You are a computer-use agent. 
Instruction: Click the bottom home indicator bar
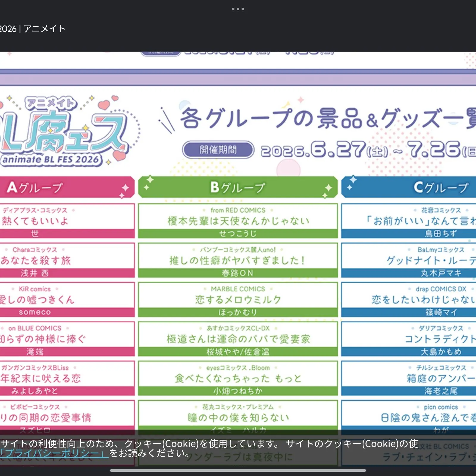238,470
